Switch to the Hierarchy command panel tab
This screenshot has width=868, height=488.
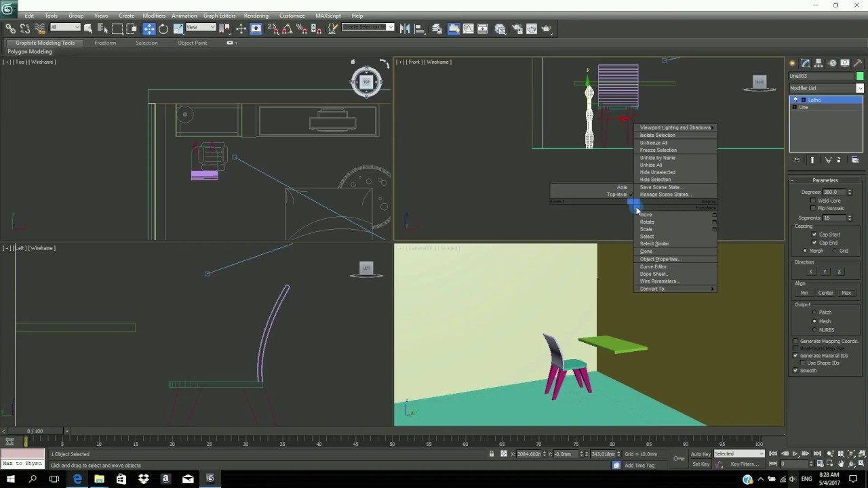pos(818,63)
